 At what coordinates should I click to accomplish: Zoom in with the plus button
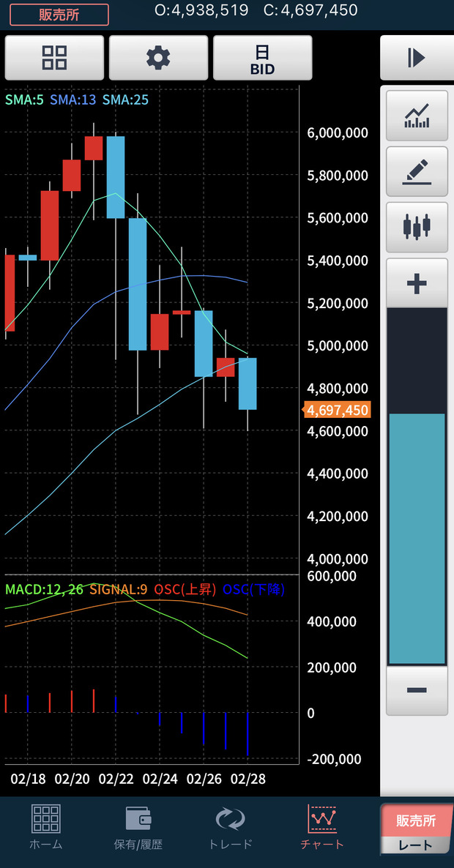coord(417,283)
